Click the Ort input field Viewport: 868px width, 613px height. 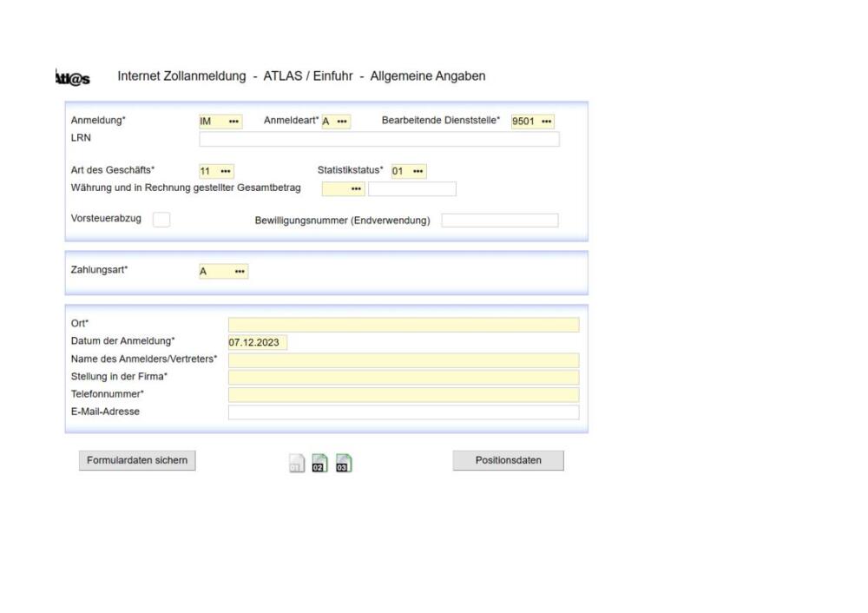pyautogui.click(x=404, y=325)
